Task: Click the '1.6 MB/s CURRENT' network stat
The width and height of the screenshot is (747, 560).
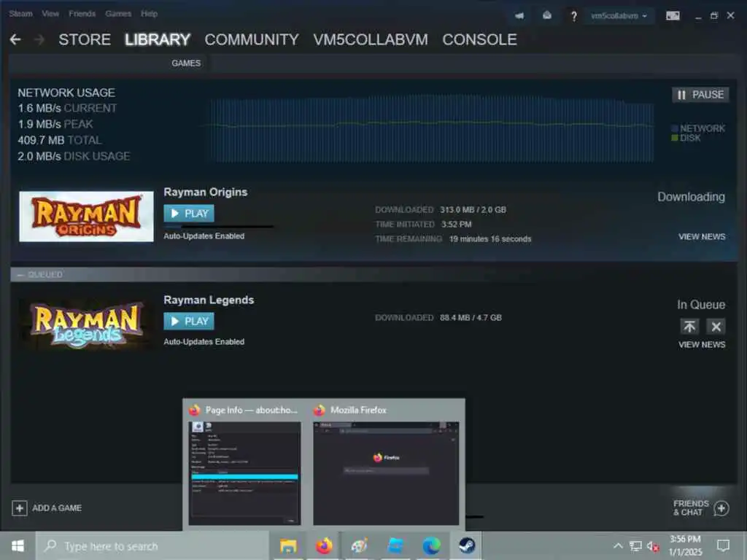Action: [x=67, y=109]
